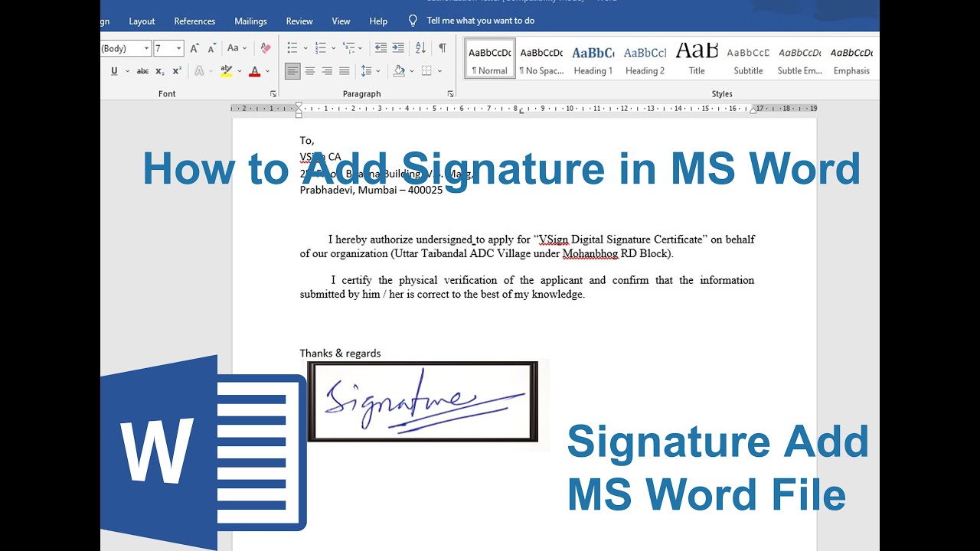This screenshot has width=980, height=551.
Task: Start a bulleted list
Action: click(x=292, y=48)
